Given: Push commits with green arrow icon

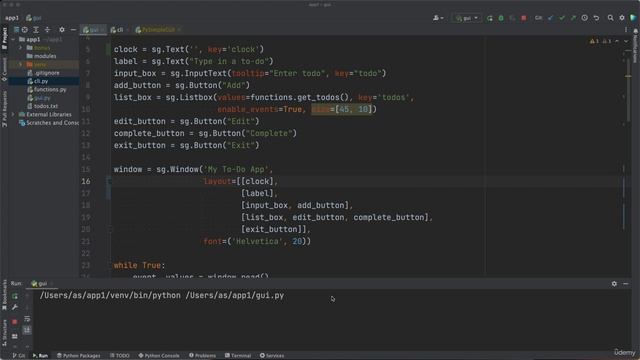Looking at the screenshot, I should [x=573, y=18].
